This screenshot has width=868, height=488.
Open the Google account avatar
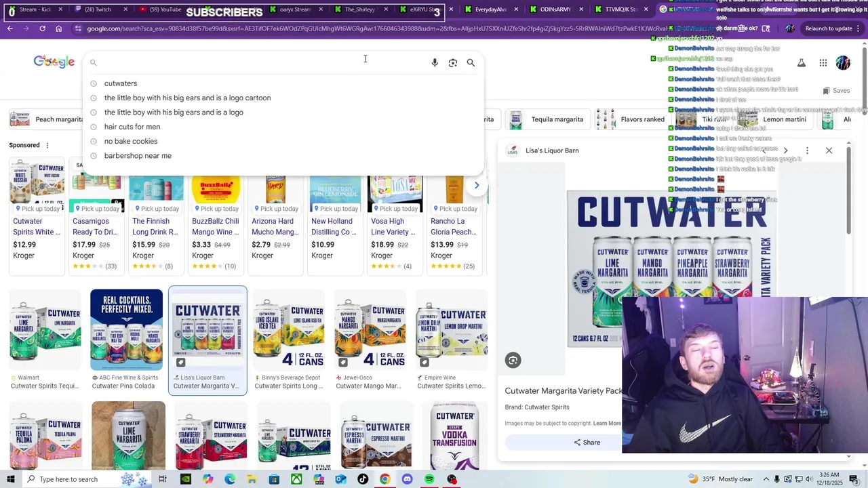pos(843,63)
